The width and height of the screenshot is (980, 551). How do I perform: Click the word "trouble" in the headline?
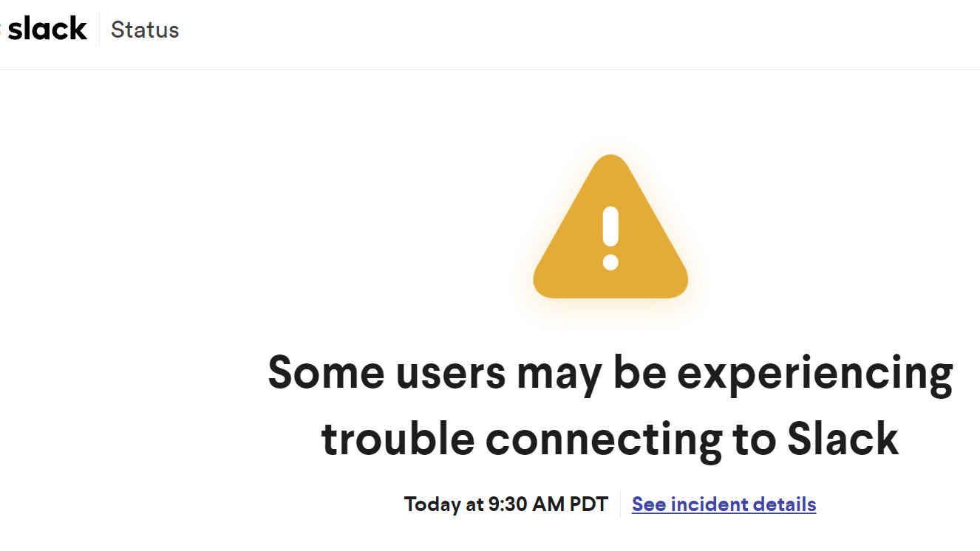click(x=398, y=439)
